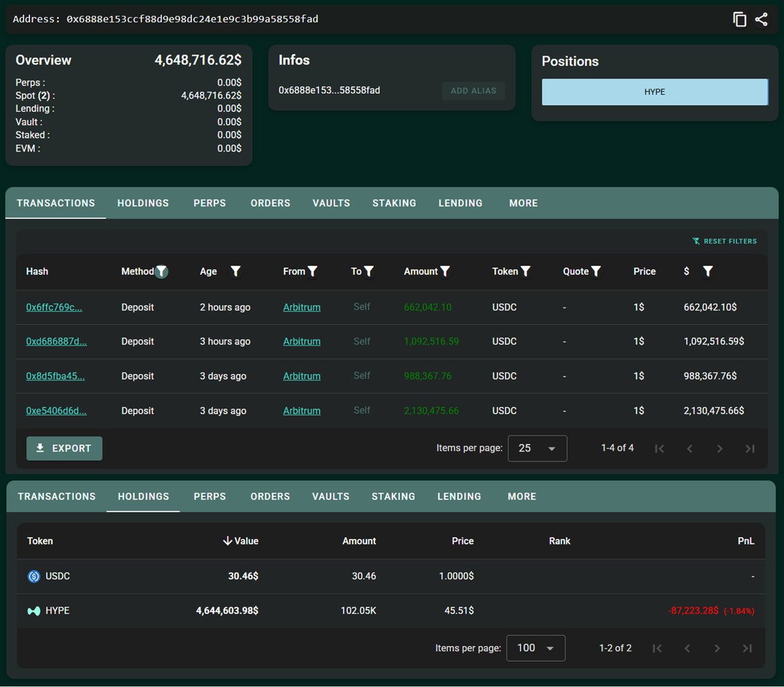
Task: Click the share icon beside the address
Action: 761,20
